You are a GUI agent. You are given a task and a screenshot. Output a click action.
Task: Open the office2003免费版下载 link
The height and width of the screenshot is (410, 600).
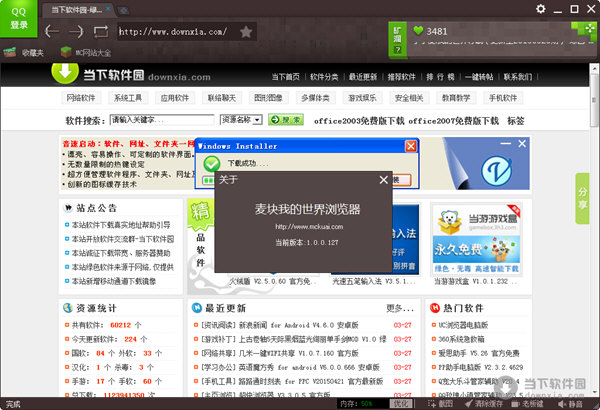[359, 121]
